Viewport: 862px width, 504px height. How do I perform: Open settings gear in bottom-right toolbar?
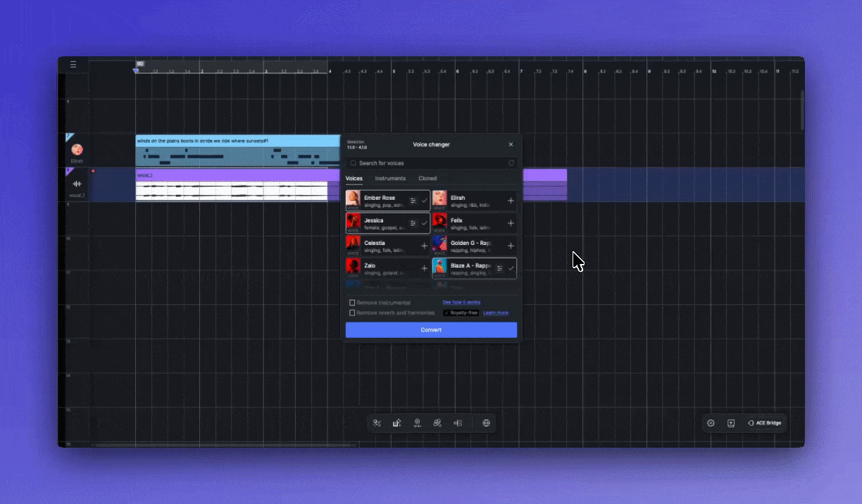(x=711, y=423)
